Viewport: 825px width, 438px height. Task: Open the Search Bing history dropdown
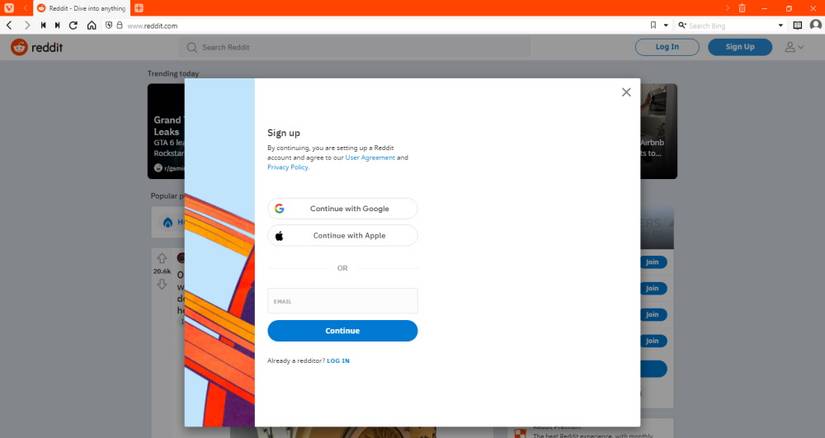tap(780, 25)
